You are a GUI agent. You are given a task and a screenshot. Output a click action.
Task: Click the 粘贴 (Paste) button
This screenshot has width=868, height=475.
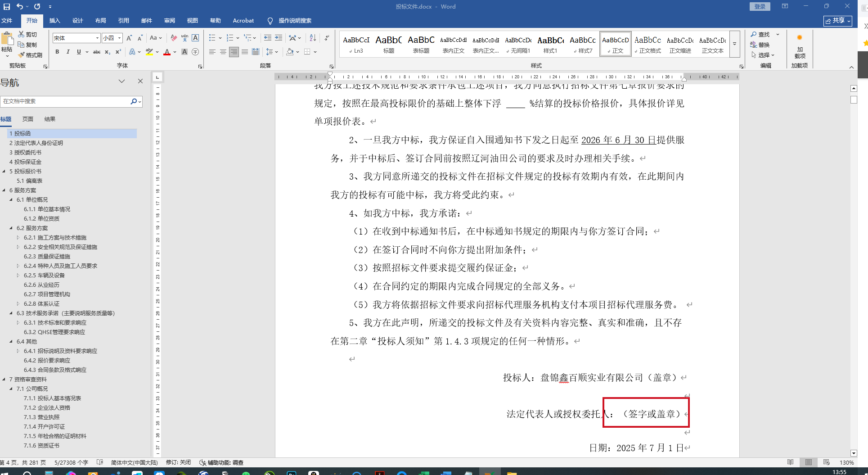[7, 44]
